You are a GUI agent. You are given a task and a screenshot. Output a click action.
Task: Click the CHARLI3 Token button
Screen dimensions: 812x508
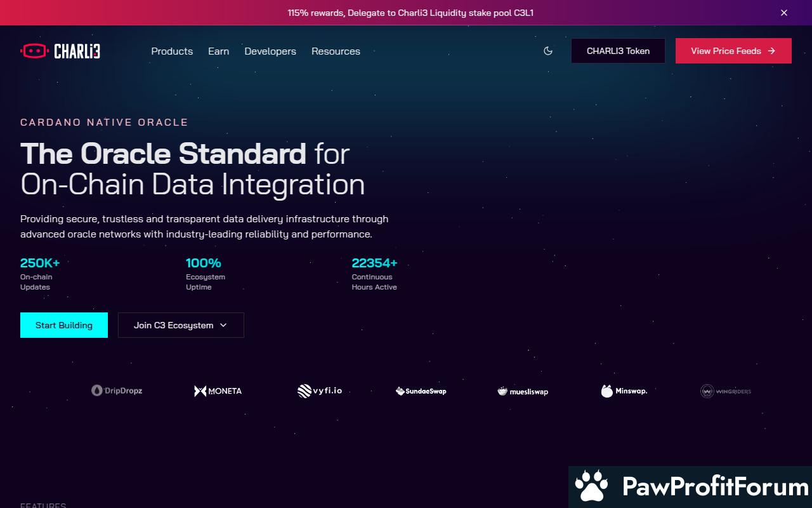coord(618,51)
